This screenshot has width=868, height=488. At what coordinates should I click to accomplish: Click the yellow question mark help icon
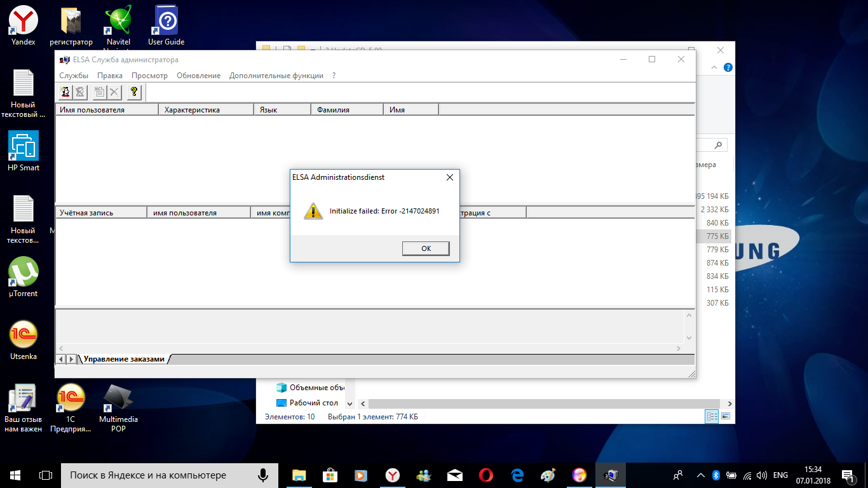click(133, 92)
